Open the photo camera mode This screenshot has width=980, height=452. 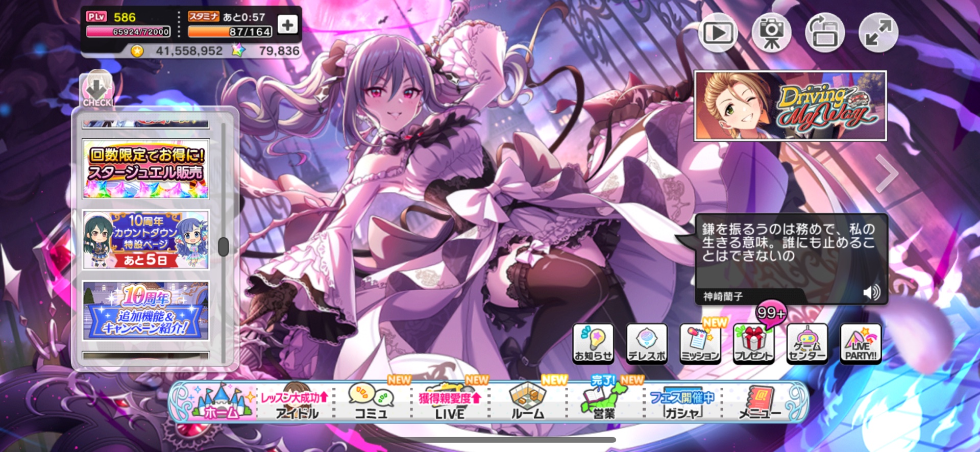[771, 33]
